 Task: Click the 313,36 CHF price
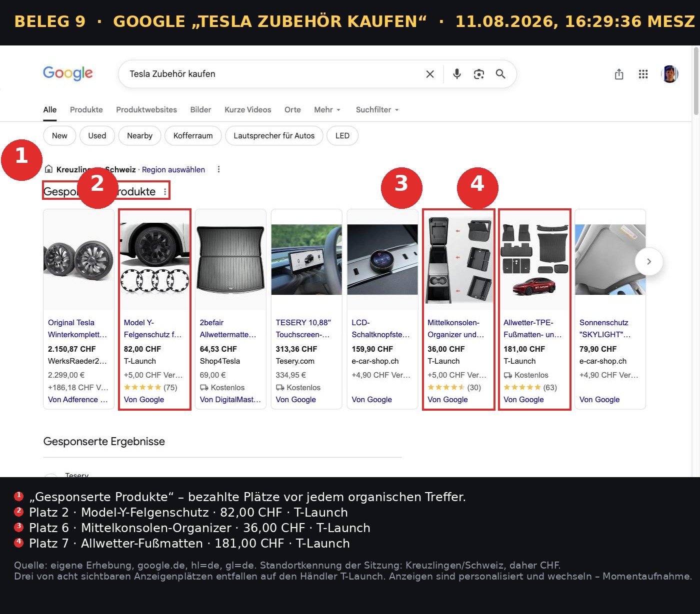click(x=296, y=349)
